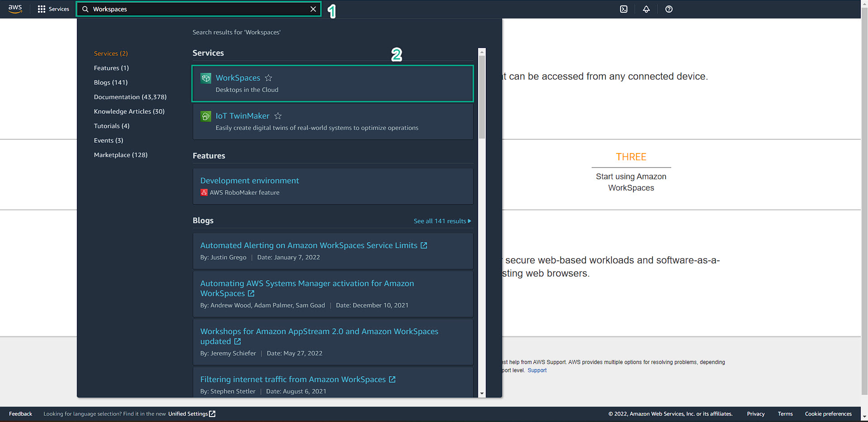Select the Tutorials (4) category
The width and height of the screenshot is (868, 422).
pos(111,126)
